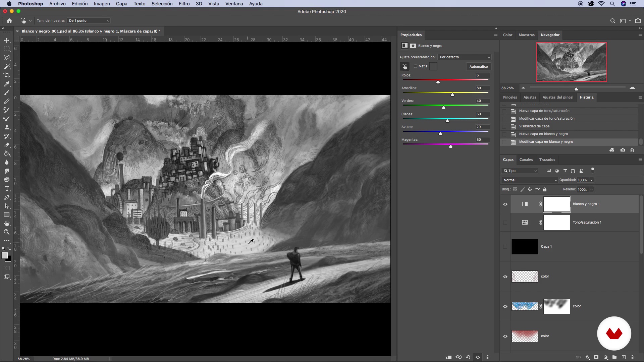644x362 pixels.
Task: Select the Magic Wand tool
Action: 7,66
